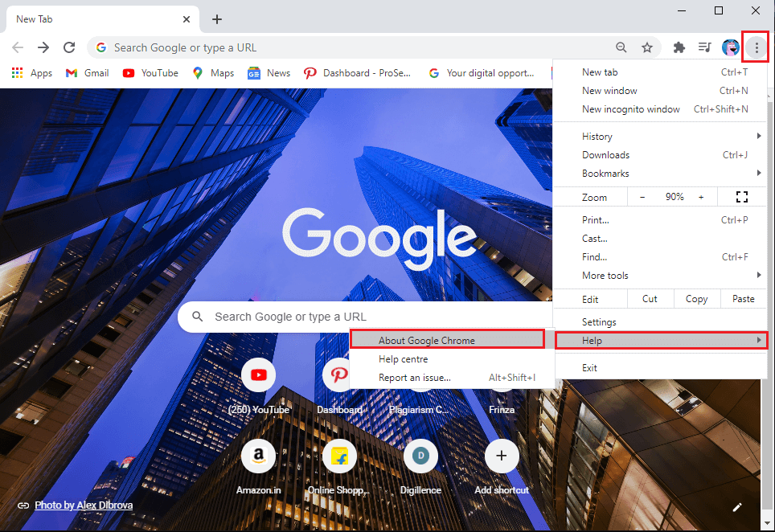Enter full screen from the Zoom row

741,196
